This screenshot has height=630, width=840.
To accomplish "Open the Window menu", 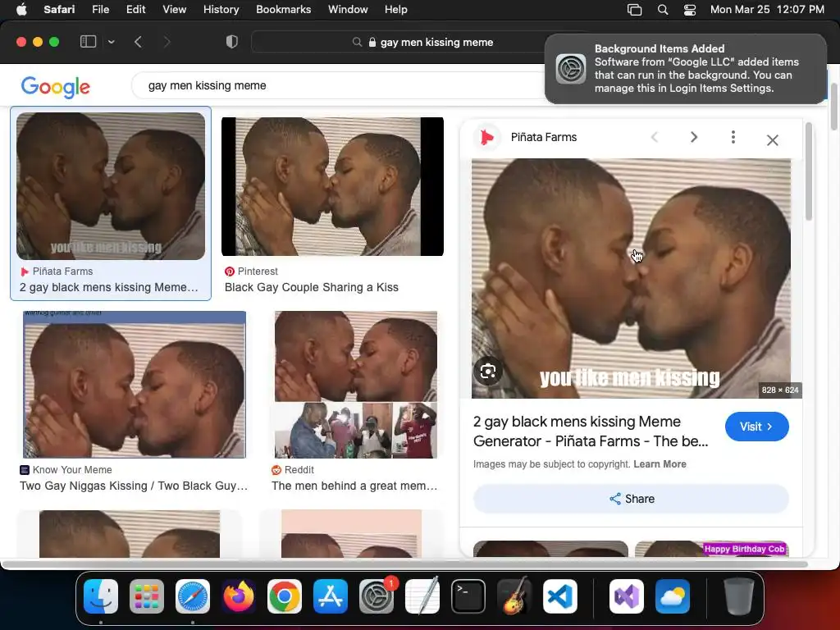I will (348, 10).
